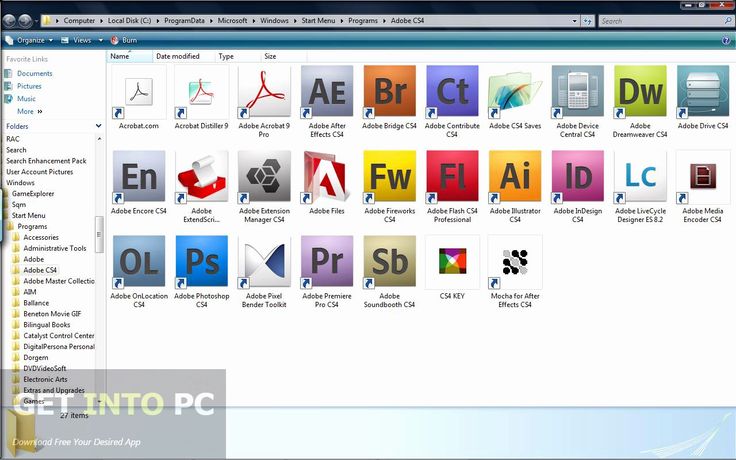Click the refresh button by address bar
The width and height of the screenshot is (736, 460).
587,21
